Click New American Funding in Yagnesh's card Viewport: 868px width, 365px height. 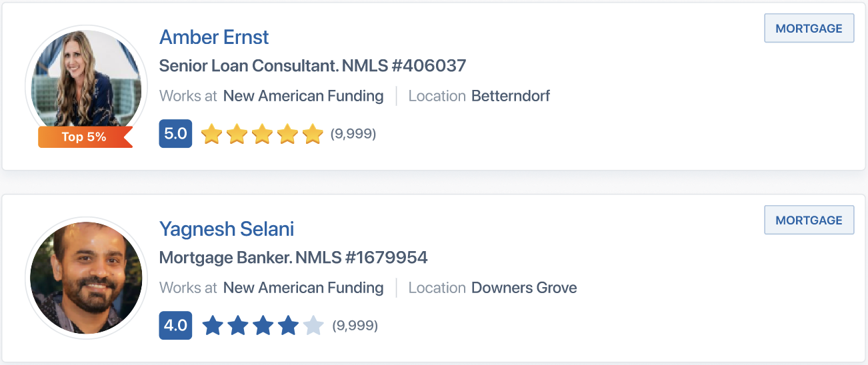[x=303, y=288]
